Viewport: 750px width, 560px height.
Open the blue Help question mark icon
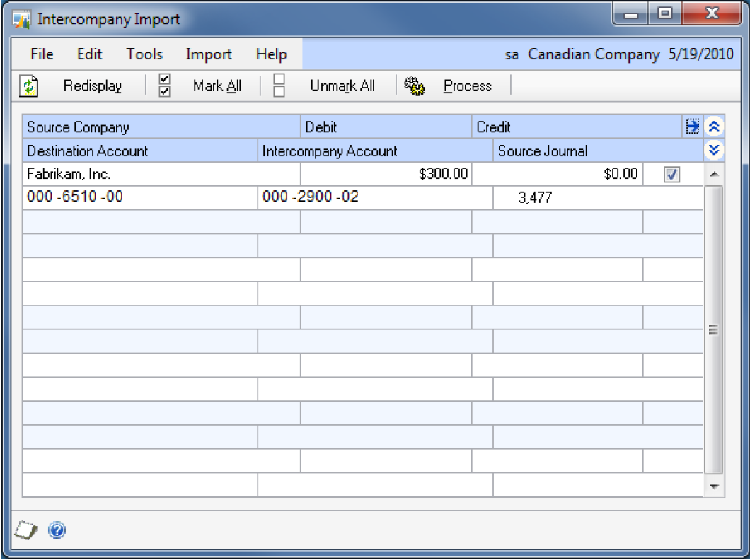click(58, 530)
